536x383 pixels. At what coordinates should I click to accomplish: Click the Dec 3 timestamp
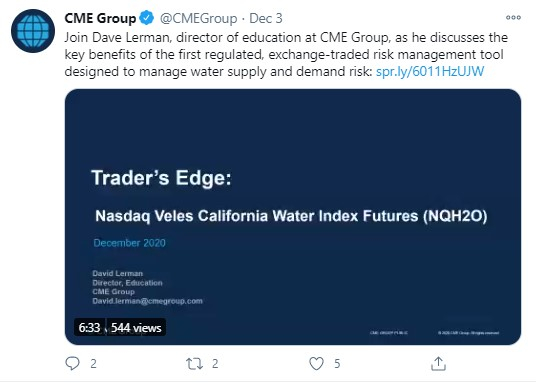pos(266,18)
